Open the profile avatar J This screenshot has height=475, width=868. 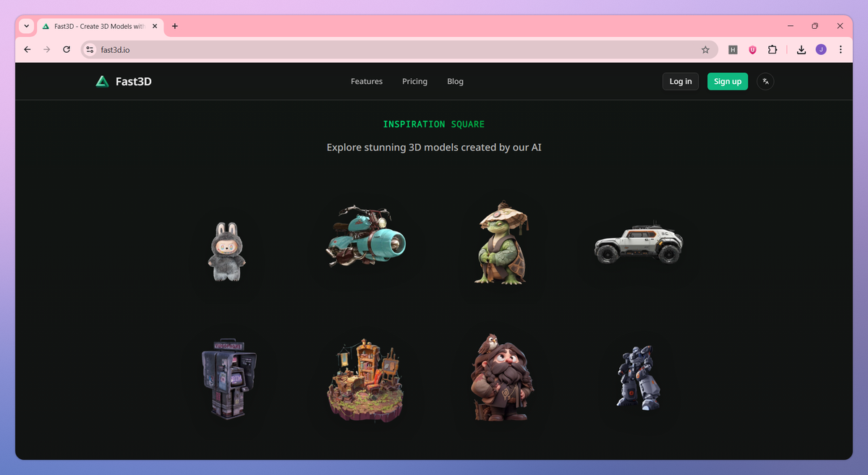point(821,50)
